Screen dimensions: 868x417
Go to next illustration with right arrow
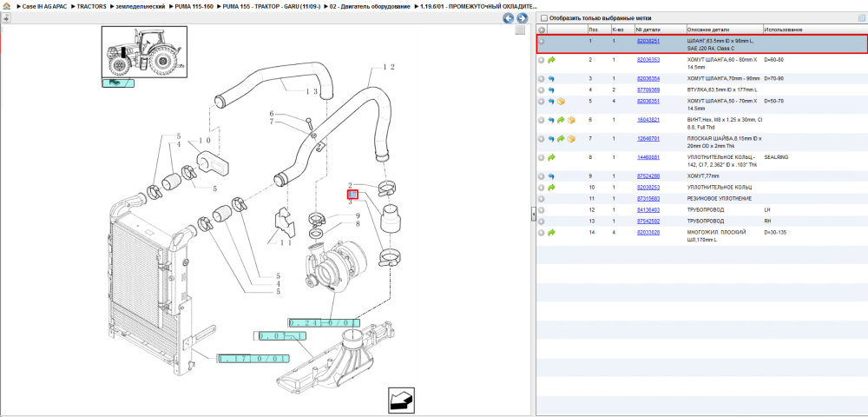(x=521, y=18)
